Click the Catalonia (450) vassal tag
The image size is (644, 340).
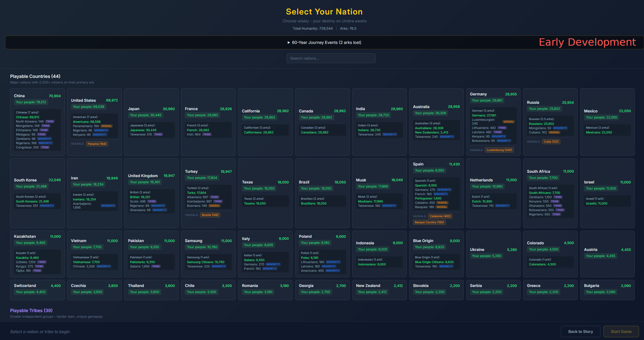[440, 216]
